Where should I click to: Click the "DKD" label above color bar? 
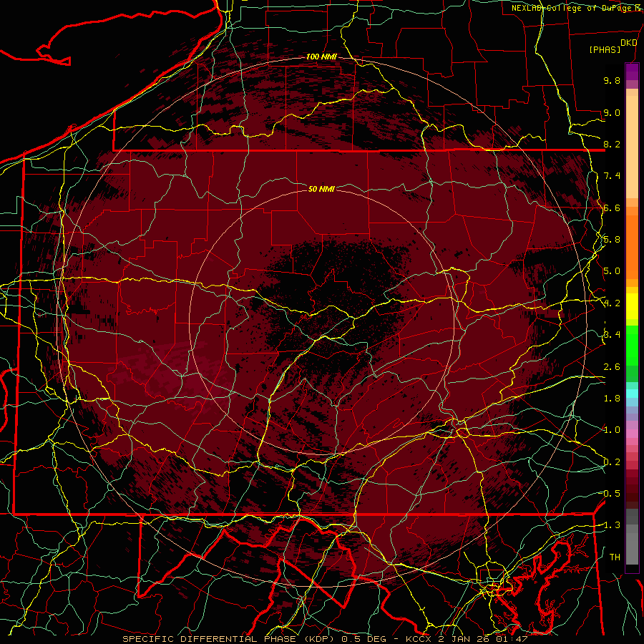click(x=629, y=43)
